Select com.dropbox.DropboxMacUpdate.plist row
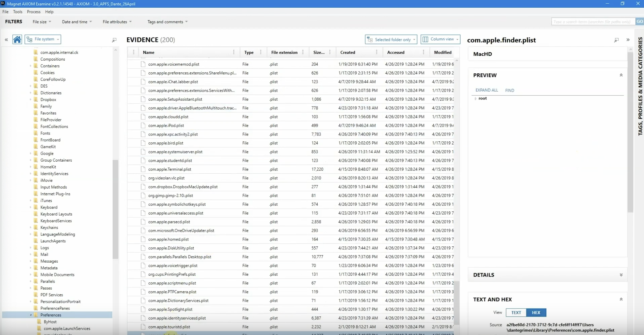Image resolution: width=644 pixels, height=335 pixels. pyautogui.click(x=291, y=187)
